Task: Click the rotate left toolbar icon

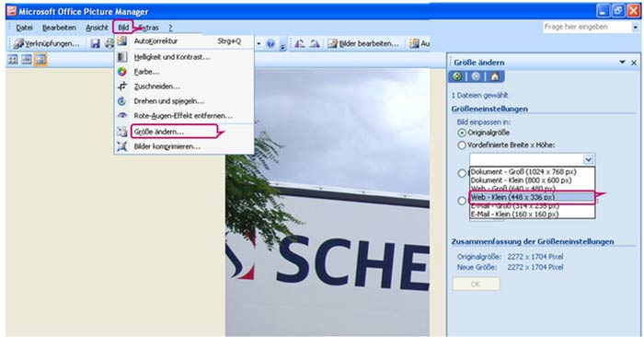Action: coord(300,43)
